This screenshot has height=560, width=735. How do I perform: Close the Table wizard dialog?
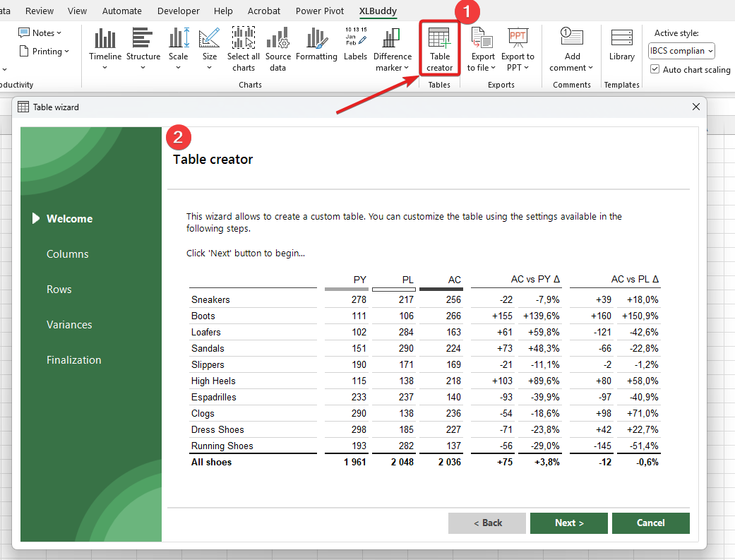coord(696,107)
